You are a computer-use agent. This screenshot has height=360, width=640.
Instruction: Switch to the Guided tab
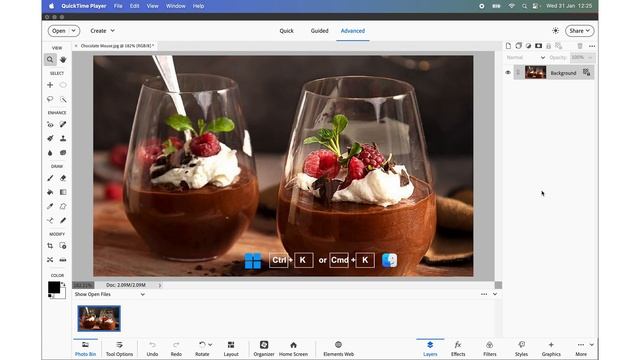tap(319, 31)
